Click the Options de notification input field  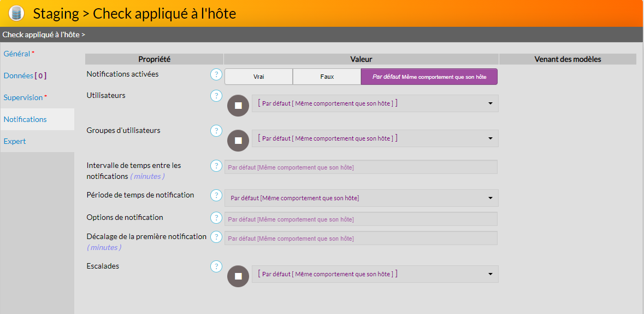pos(361,219)
